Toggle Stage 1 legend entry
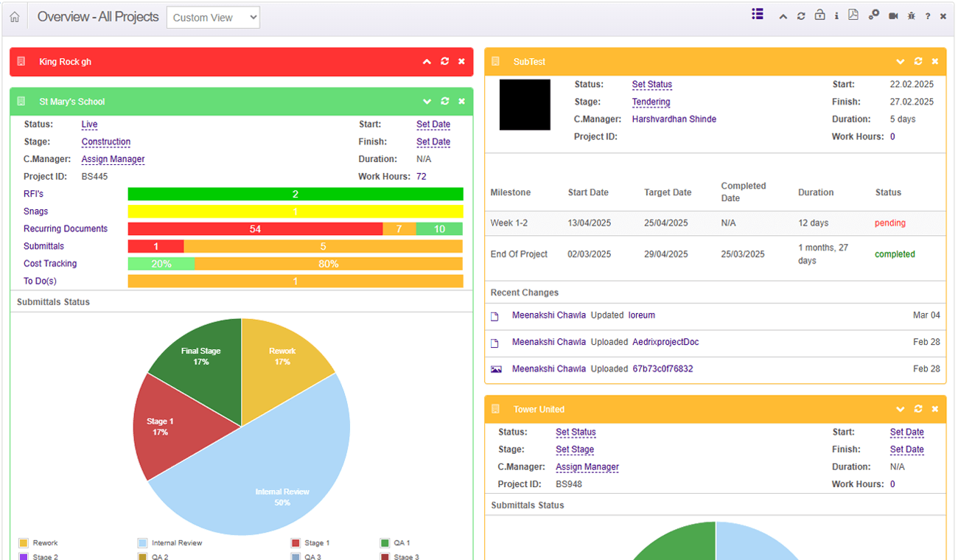Screen dimensions: 958x560 click(x=317, y=543)
